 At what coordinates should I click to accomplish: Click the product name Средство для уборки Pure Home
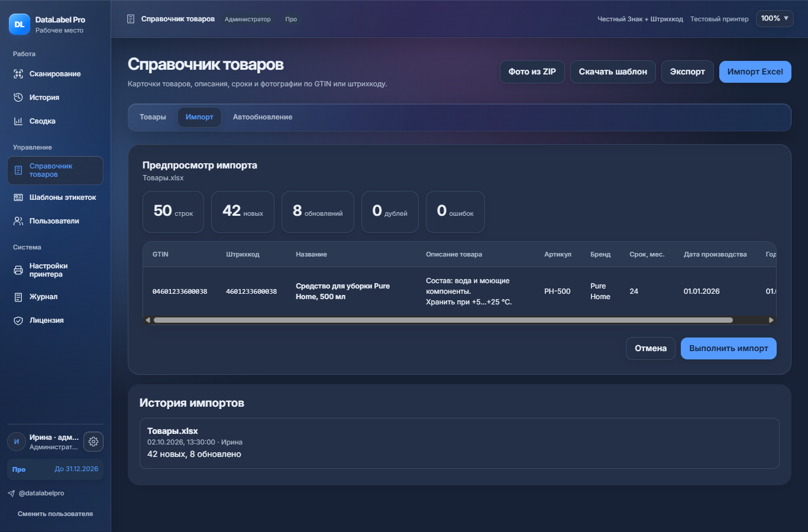point(342,291)
